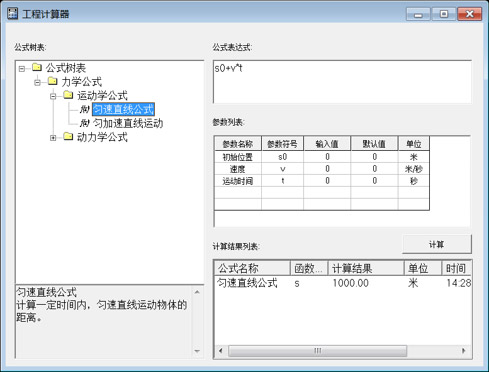Collapse the 公式树表 root node
Screen dimensions: 489x372
point(22,69)
